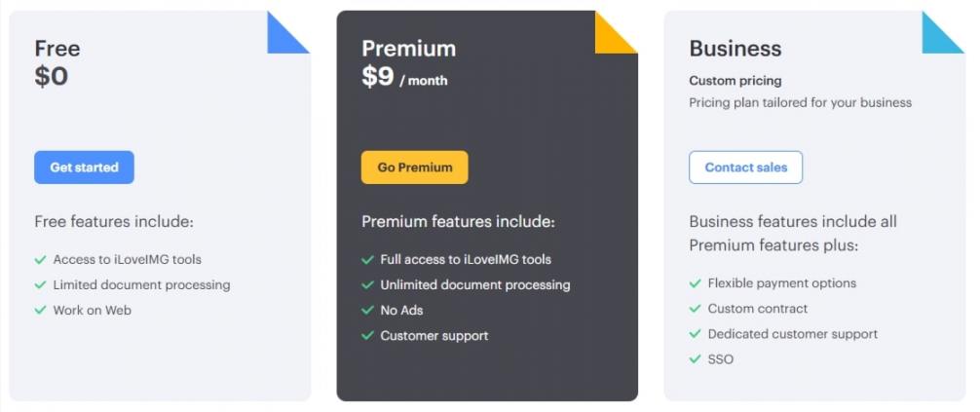Click the $9 / month price text
980x412 pixels.
click(404, 78)
